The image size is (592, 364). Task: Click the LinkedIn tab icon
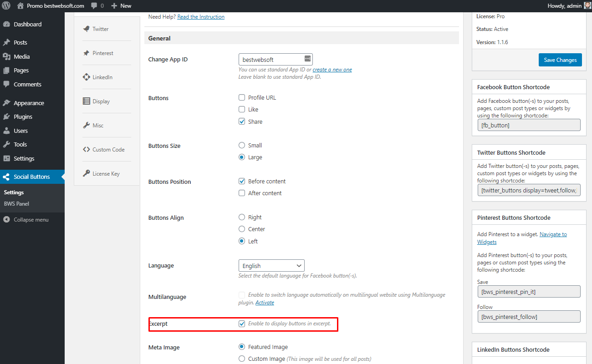86,77
